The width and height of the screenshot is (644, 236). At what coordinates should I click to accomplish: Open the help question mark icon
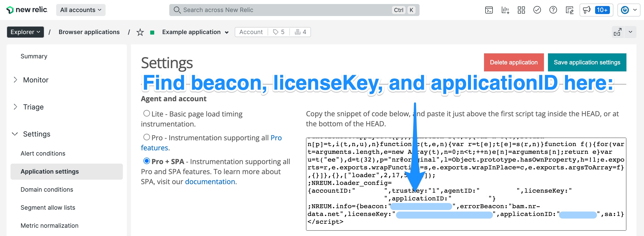pos(553,10)
